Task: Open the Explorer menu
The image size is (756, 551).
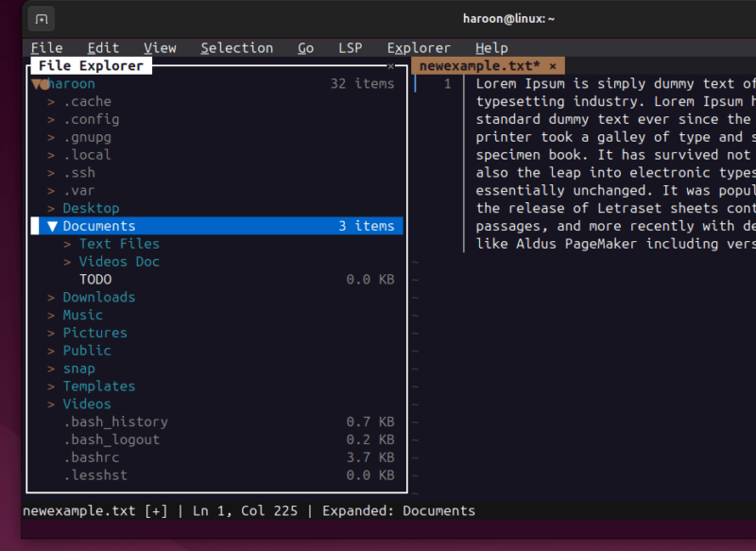Action: 418,47
